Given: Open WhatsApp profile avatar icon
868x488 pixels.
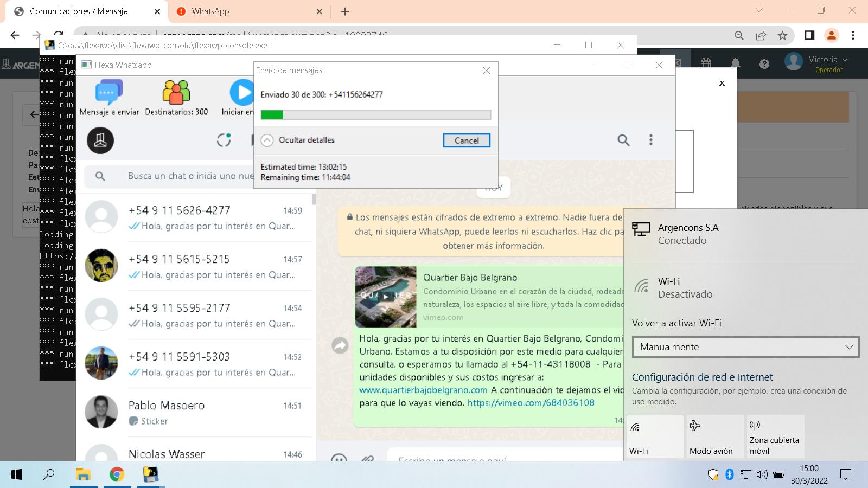Looking at the screenshot, I should pyautogui.click(x=100, y=140).
